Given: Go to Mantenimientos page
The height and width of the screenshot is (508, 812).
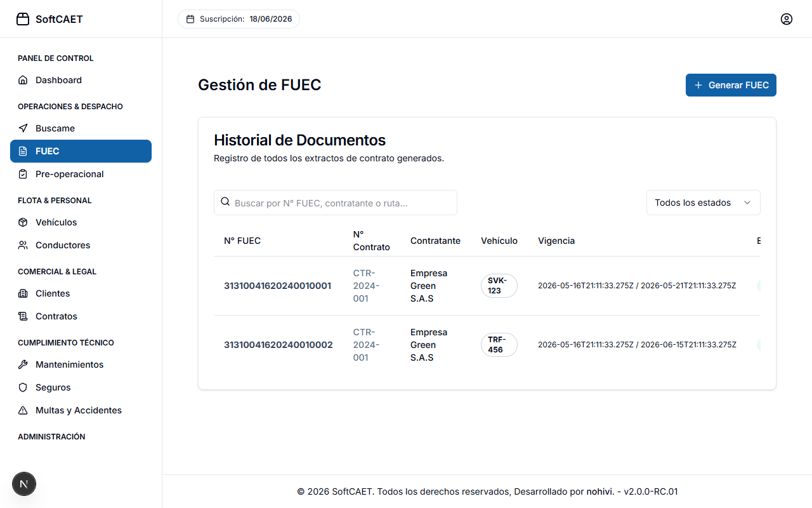Looking at the screenshot, I should point(81,364).
